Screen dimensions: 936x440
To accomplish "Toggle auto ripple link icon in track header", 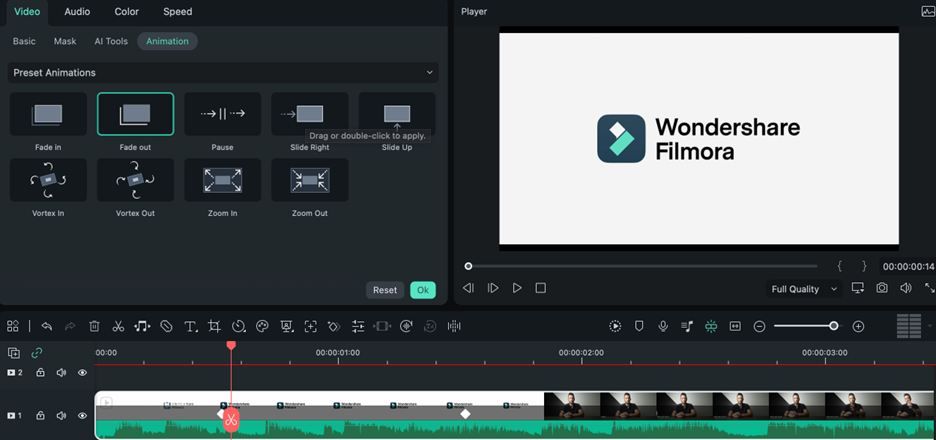I will point(37,353).
